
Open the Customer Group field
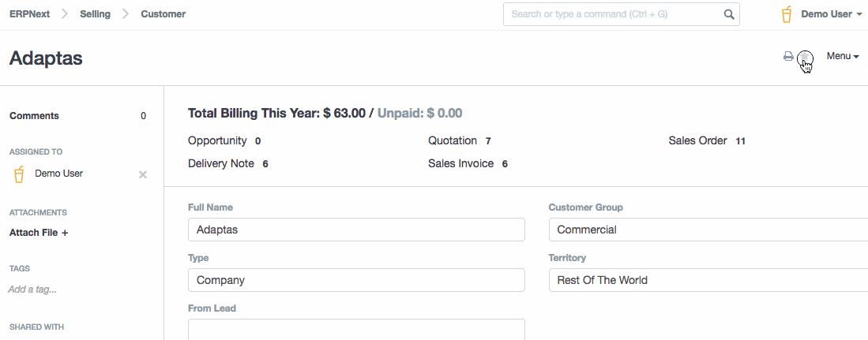click(x=708, y=230)
